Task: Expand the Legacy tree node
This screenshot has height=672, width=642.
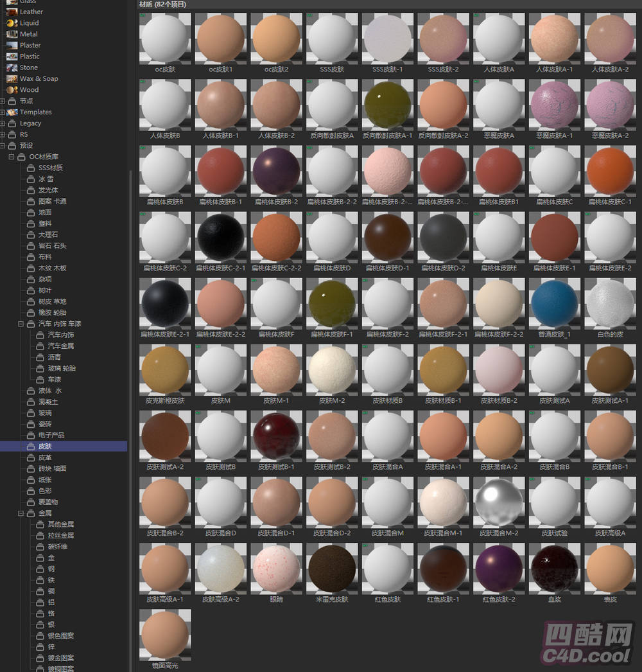Action: tap(3, 123)
